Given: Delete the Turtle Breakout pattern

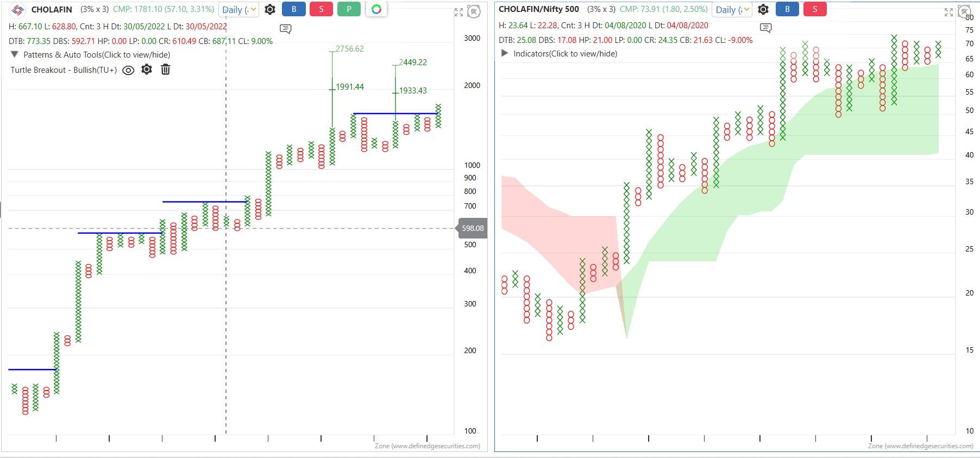Looking at the screenshot, I should [166, 70].
